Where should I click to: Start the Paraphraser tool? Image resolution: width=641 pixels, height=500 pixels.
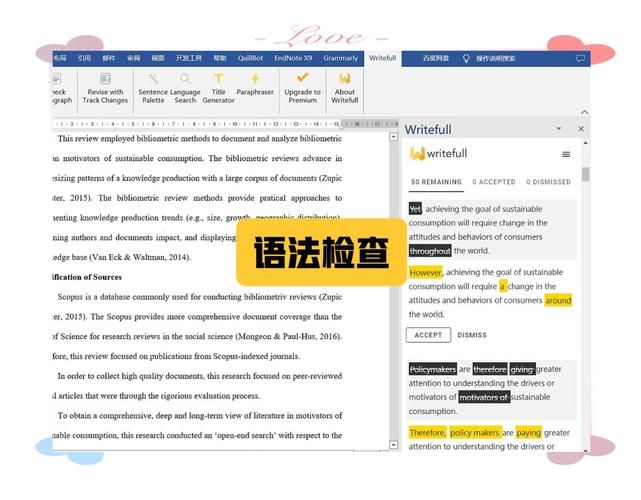pyautogui.click(x=255, y=85)
